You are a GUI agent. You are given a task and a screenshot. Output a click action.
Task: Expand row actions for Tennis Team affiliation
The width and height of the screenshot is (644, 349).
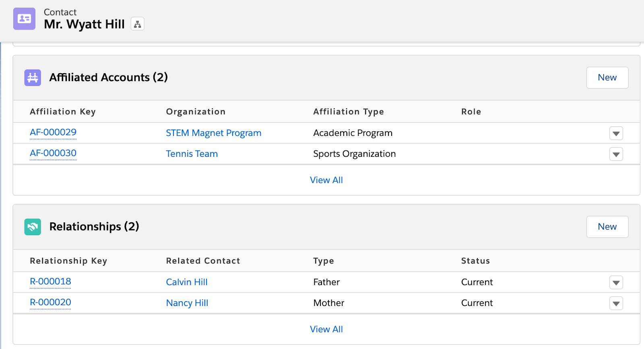pos(616,154)
